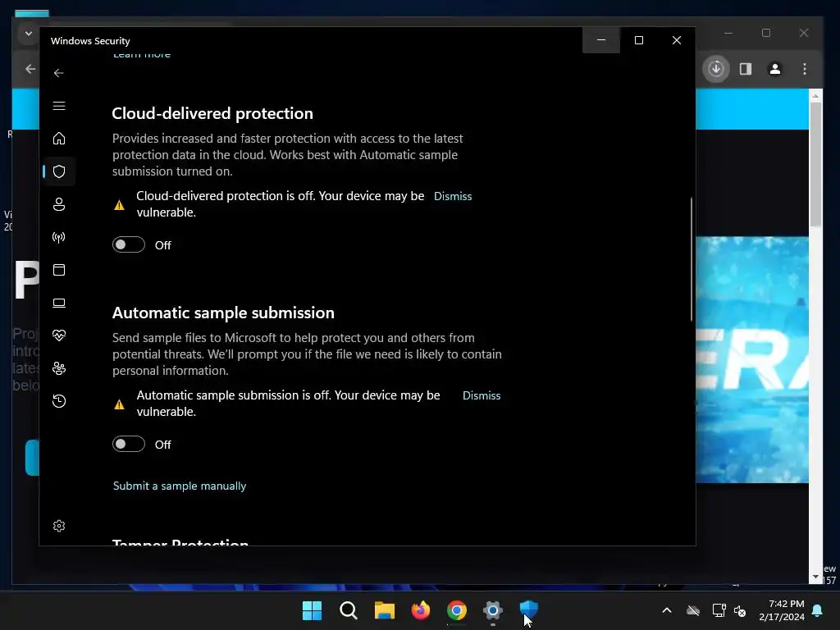Click Submit a sample manually link
This screenshot has width=840, height=630.
pyautogui.click(x=180, y=486)
